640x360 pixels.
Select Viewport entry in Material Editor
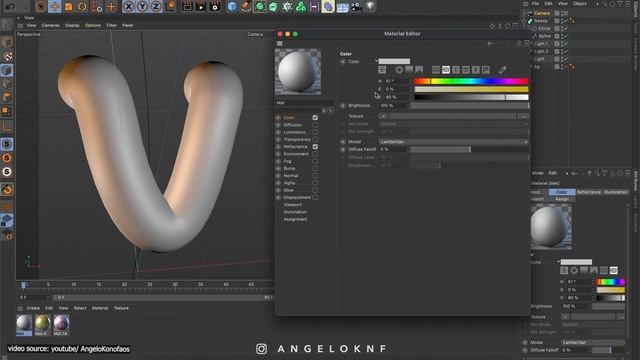[x=293, y=204]
